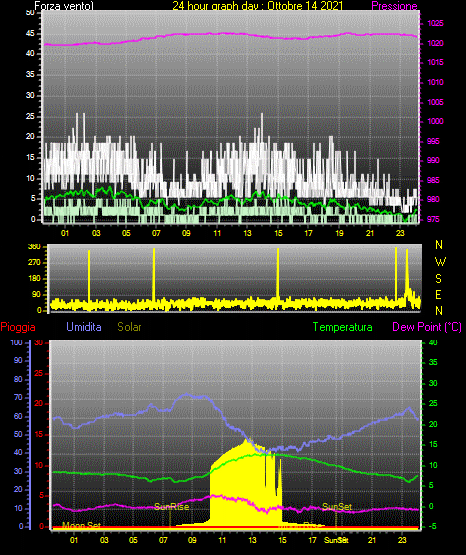Click the 1025 pressure scale value

tap(436, 23)
